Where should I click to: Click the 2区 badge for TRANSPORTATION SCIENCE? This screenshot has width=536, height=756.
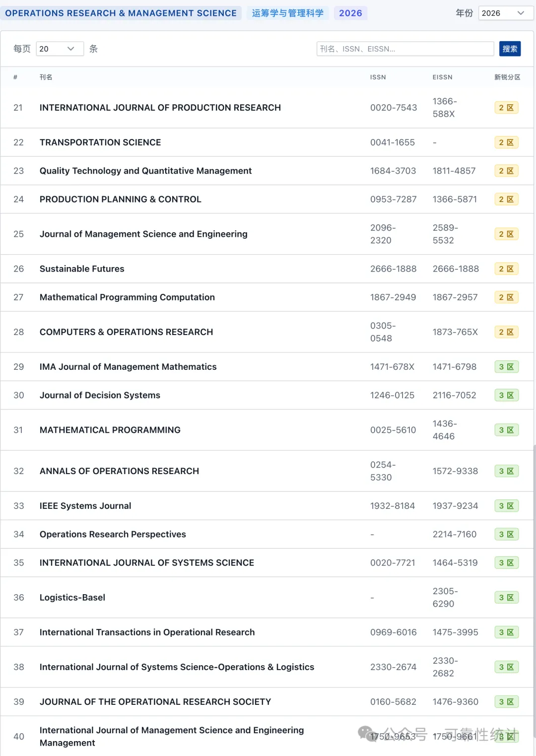(x=507, y=142)
